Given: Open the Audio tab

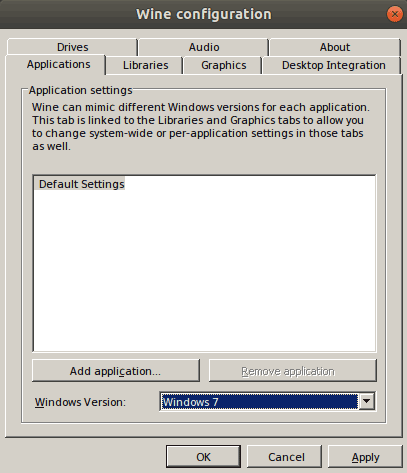Looking at the screenshot, I should 204,47.
